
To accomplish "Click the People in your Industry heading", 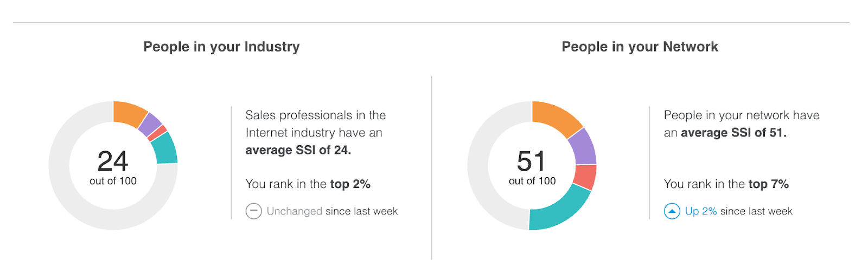I will click(x=221, y=47).
